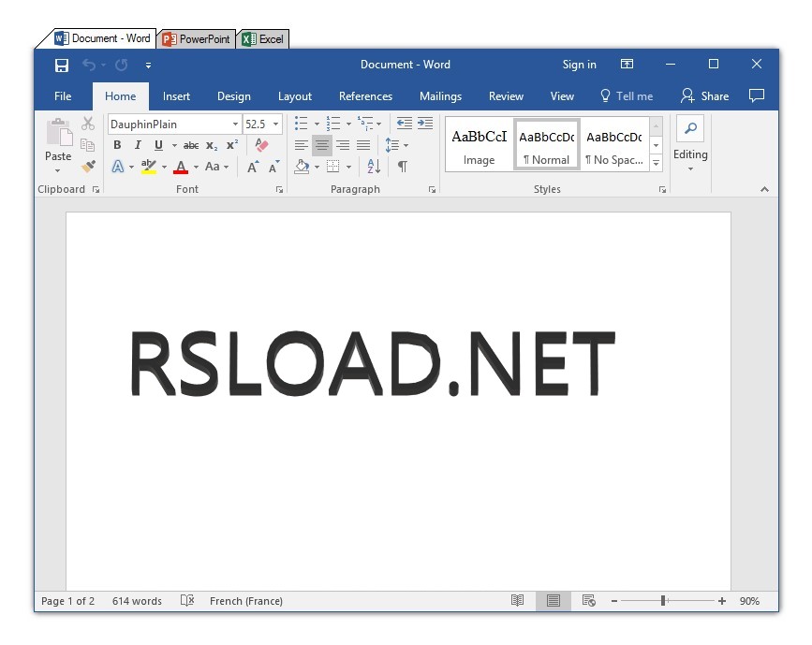812x645 pixels.
Task: Click the Paste clipboard icon
Action: (59, 132)
